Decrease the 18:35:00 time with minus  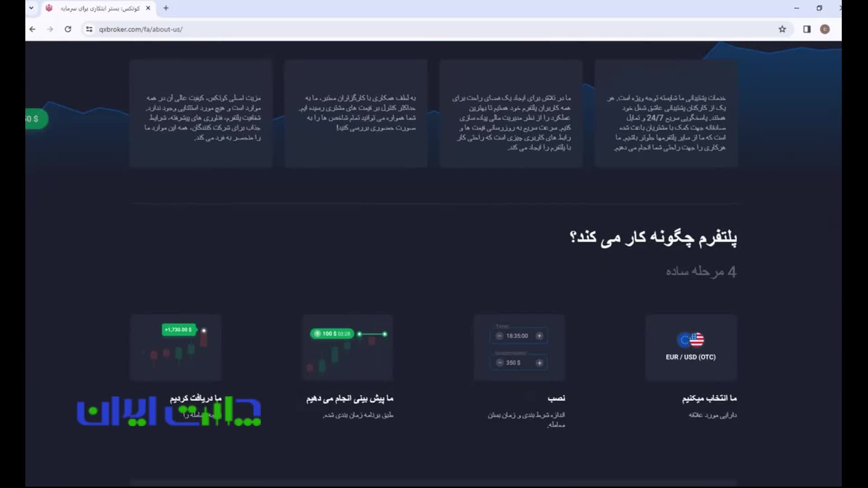pyautogui.click(x=499, y=336)
